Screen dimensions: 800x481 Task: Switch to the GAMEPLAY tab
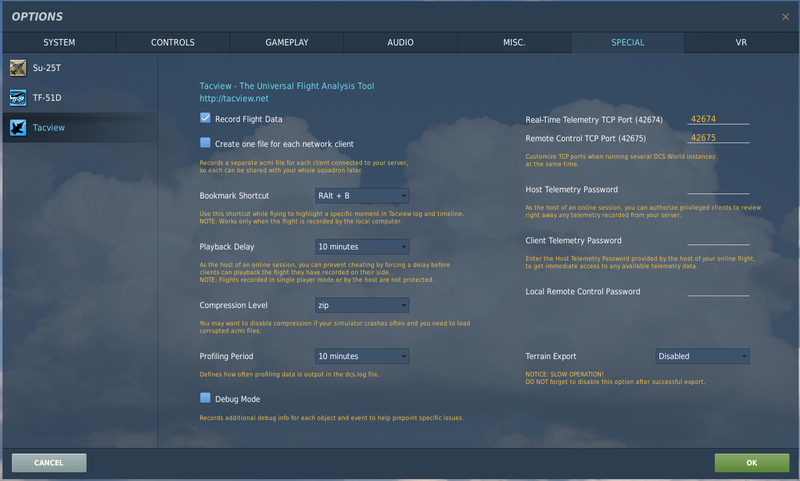(x=287, y=42)
